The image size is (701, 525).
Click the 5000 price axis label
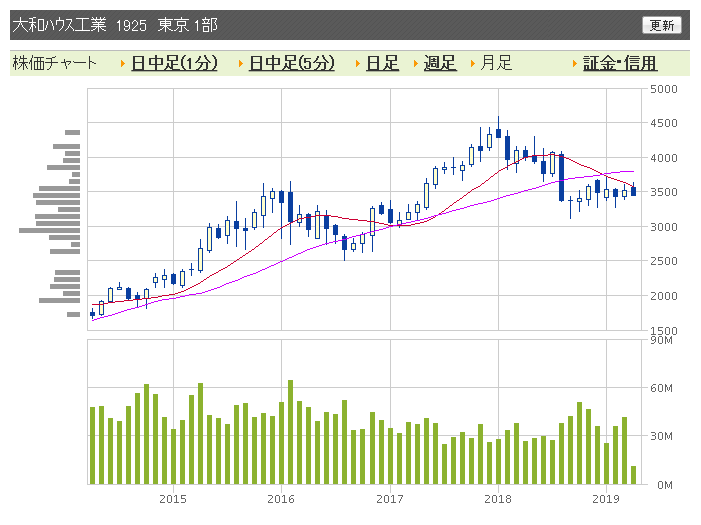point(663,89)
